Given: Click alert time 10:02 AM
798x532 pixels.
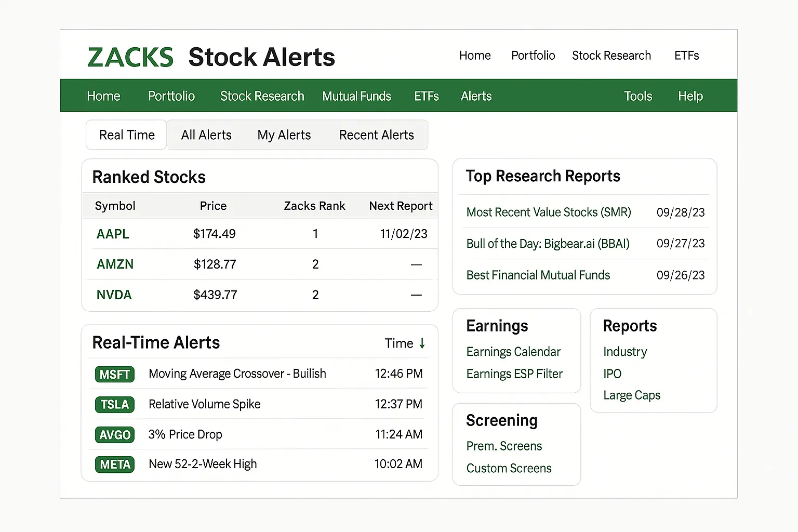Looking at the screenshot, I should (398, 464).
